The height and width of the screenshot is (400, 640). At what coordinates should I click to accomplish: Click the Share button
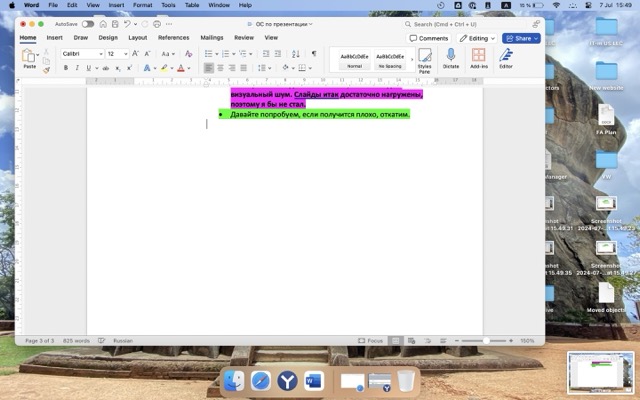[x=521, y=38]
